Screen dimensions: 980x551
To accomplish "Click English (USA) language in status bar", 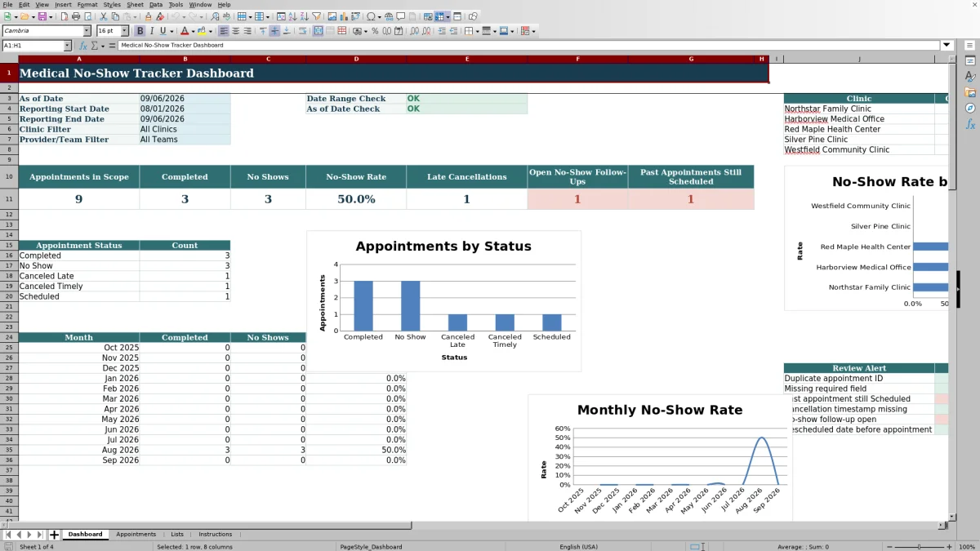I will (x=578, y=546).
